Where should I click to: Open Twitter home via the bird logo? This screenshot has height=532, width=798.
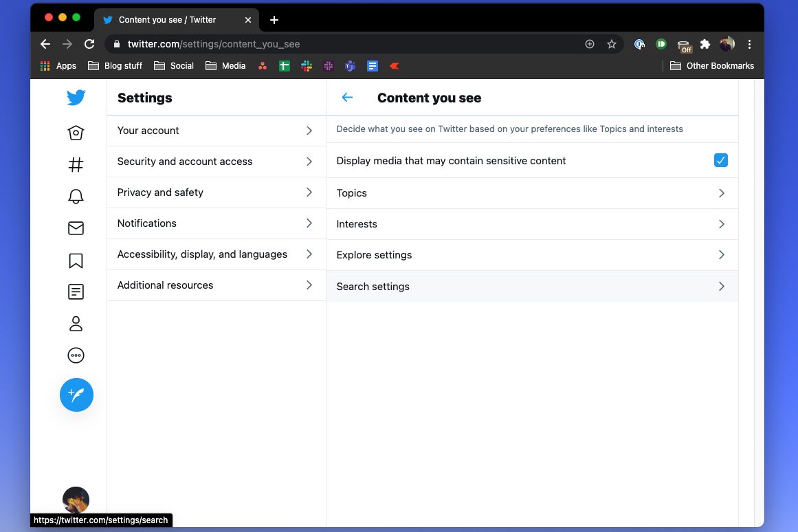(76, 97)
